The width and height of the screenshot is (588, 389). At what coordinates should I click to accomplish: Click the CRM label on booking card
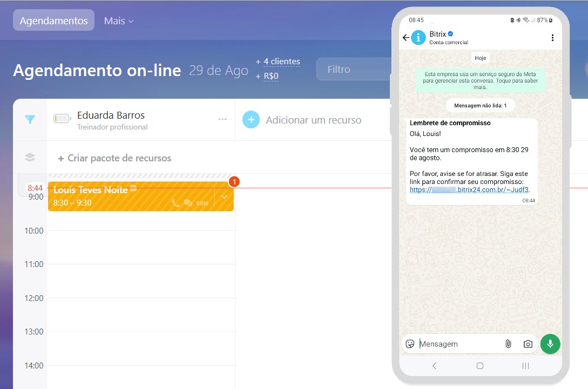202,203
